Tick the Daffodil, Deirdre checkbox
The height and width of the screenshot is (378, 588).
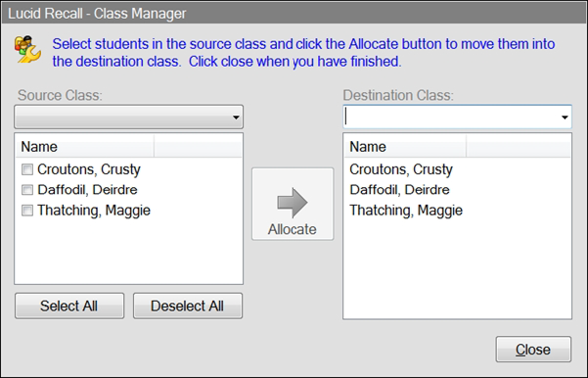click(27, 190)
